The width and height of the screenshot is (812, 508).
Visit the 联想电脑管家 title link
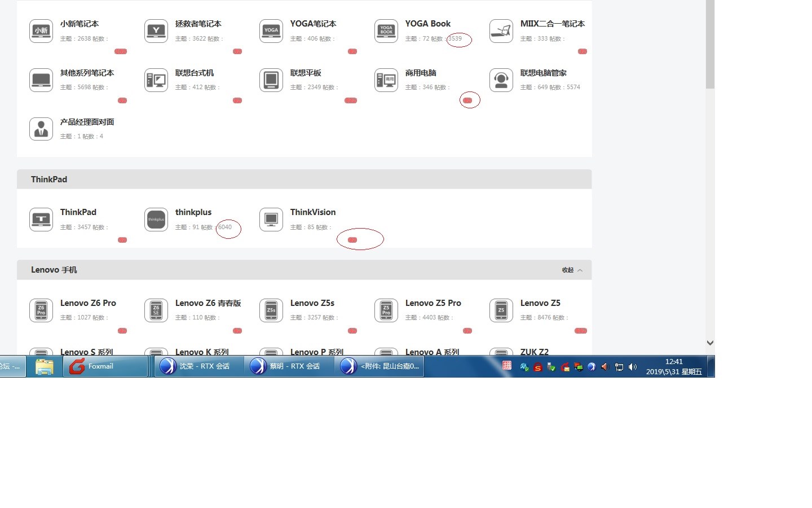544,73
